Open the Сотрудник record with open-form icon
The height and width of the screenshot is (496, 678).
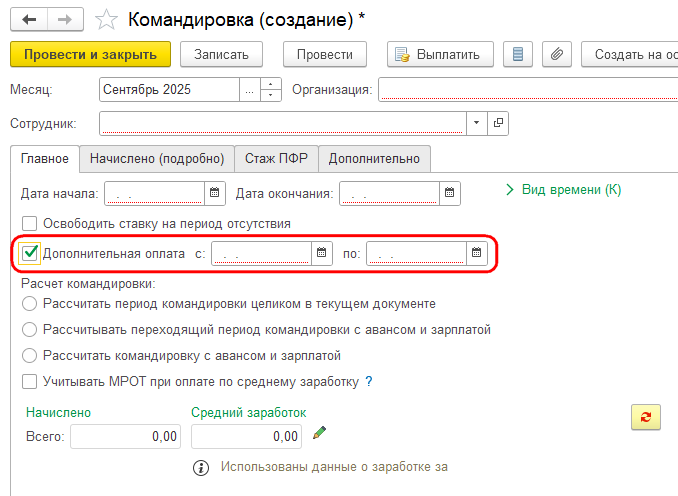point(498,123)
